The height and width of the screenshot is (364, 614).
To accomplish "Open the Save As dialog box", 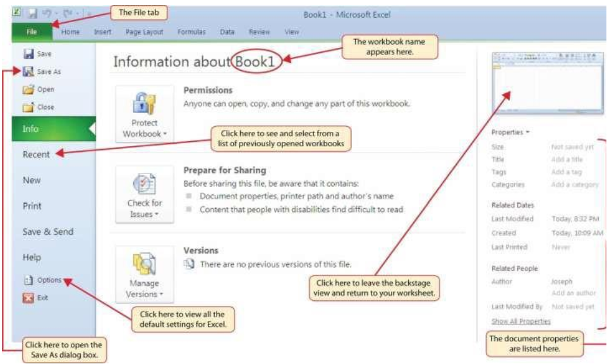I will 42,71.
